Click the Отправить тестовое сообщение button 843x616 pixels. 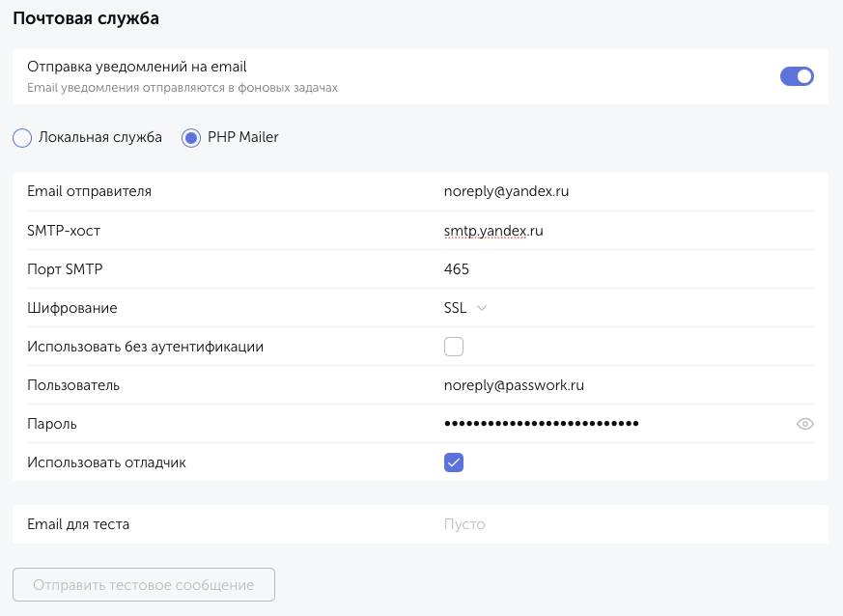pos(144,585)
